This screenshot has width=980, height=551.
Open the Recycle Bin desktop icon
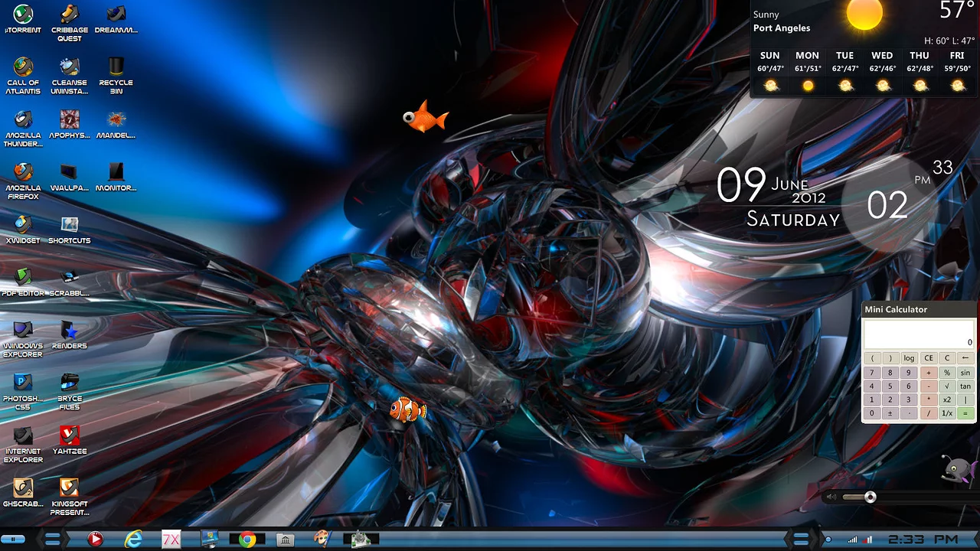[x=116, y=67]
